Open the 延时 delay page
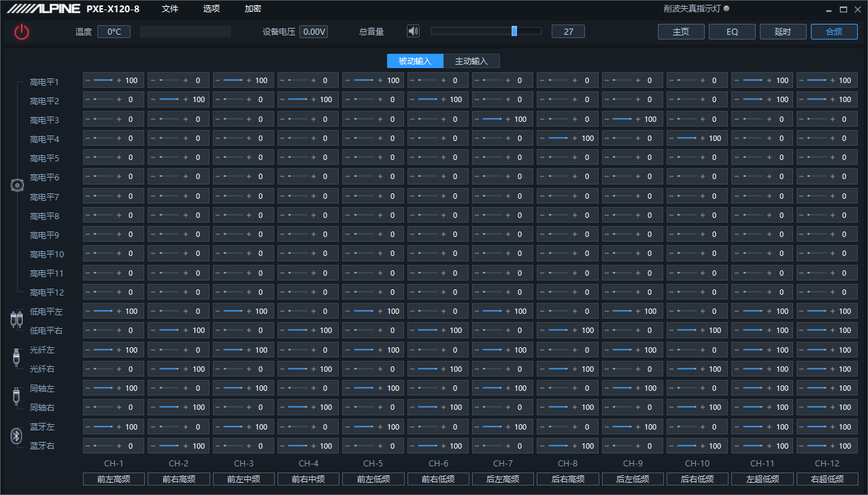 [783, 32]
